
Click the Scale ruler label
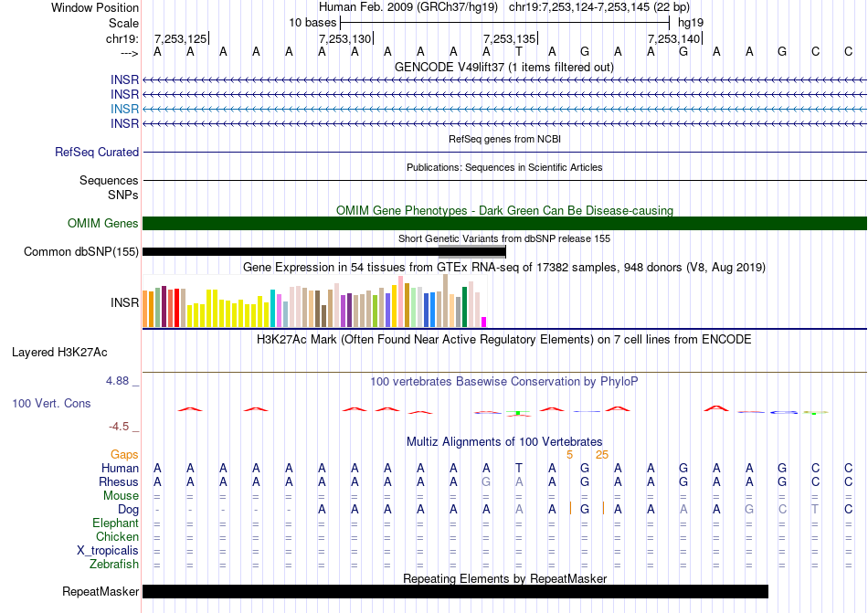123,23
